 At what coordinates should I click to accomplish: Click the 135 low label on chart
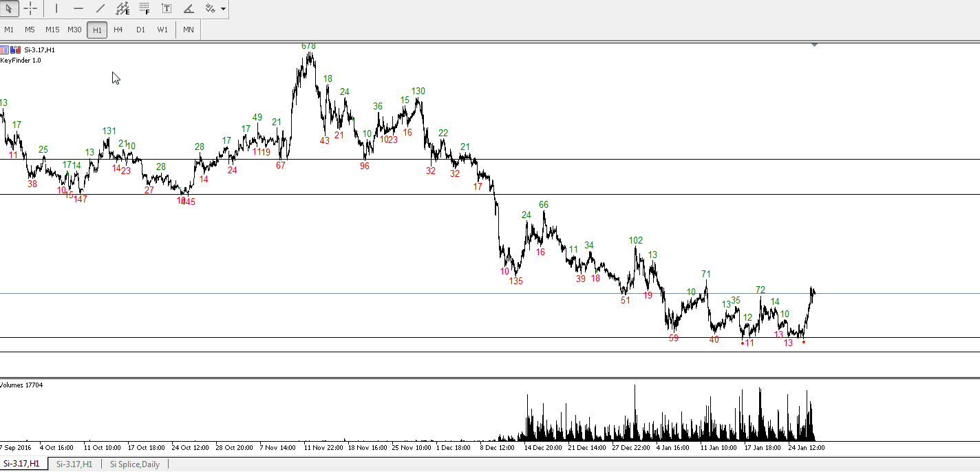tap(516, 281)
